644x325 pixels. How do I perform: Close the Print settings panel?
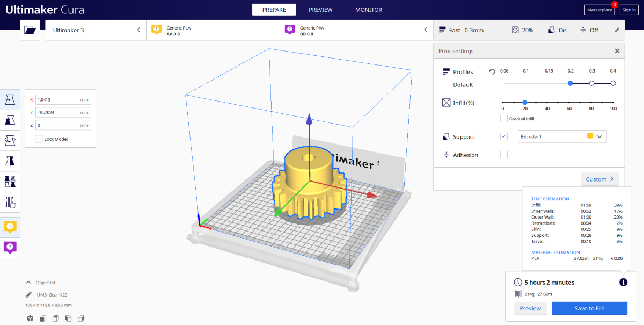coord(617,51)
